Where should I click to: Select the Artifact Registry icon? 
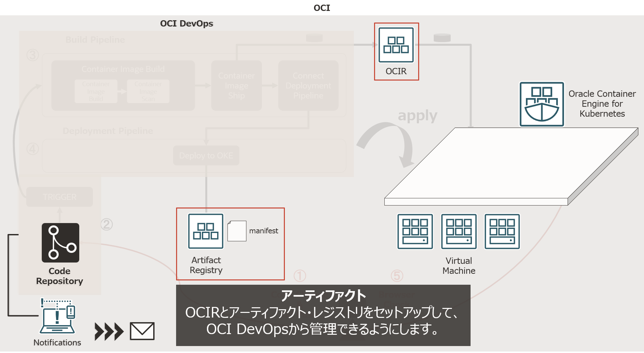click(x=206, y=231)
